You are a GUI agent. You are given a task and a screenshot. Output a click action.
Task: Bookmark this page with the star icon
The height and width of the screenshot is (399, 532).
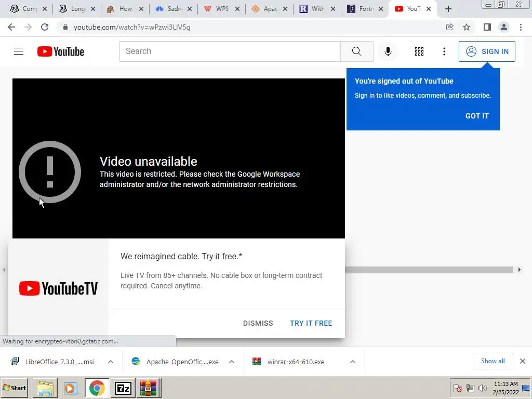coord(467,27)
